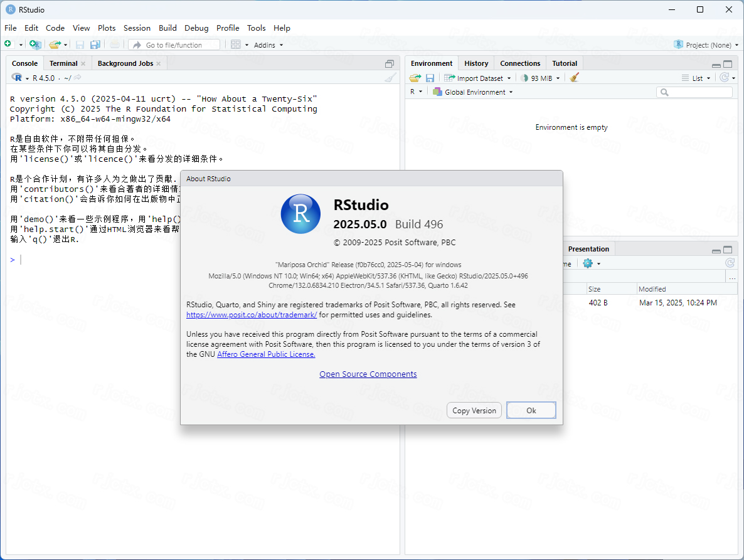744x560 pixels.
Task: Switch to the History tab
Action: click(x=476, y=63)
